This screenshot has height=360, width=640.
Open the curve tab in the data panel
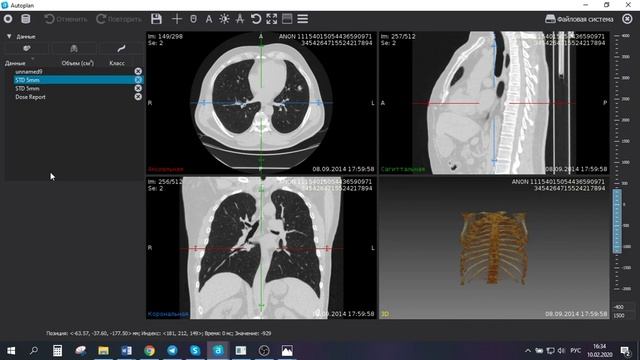[x=121, y=49]
